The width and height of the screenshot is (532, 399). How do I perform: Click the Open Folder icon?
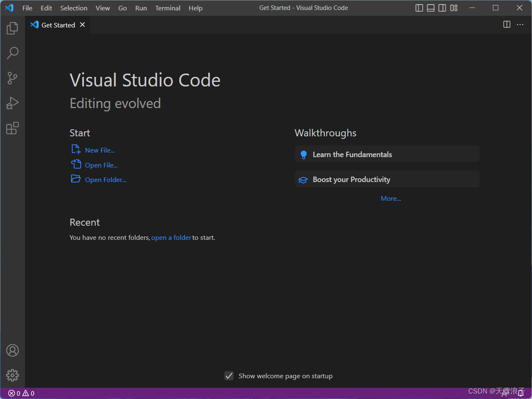coord(76,179)
